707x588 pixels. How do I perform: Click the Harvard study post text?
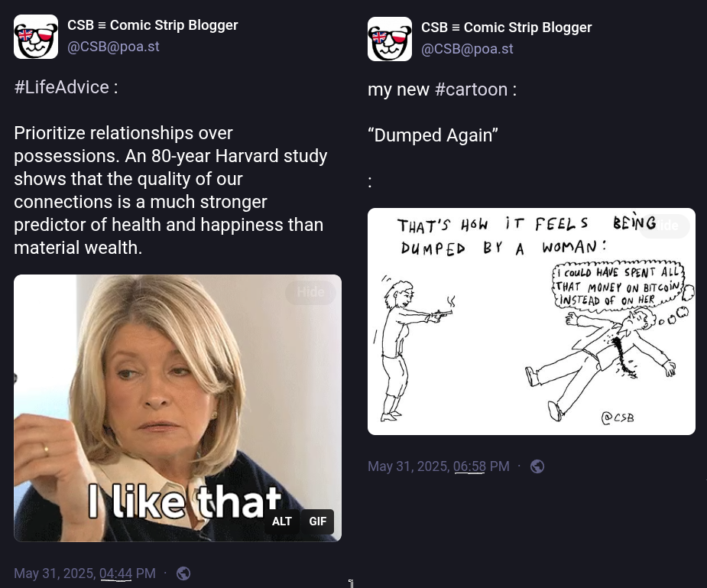(x=170, y=190)
